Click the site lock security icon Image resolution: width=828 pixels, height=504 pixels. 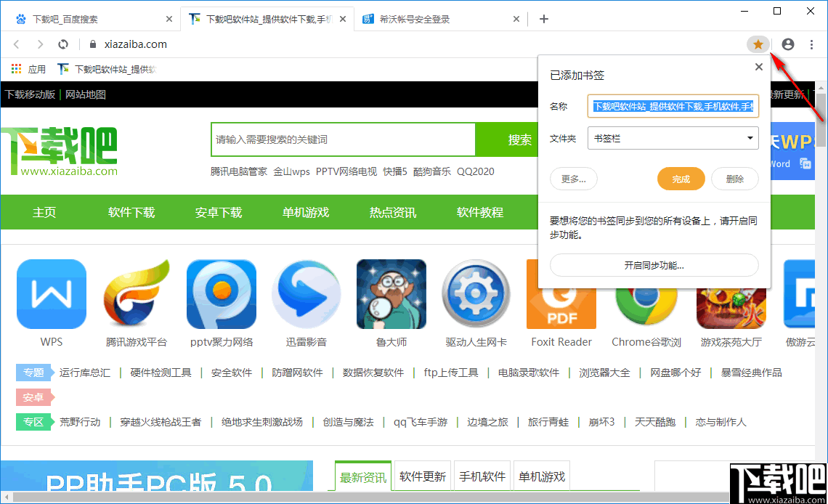click(93, 44)
